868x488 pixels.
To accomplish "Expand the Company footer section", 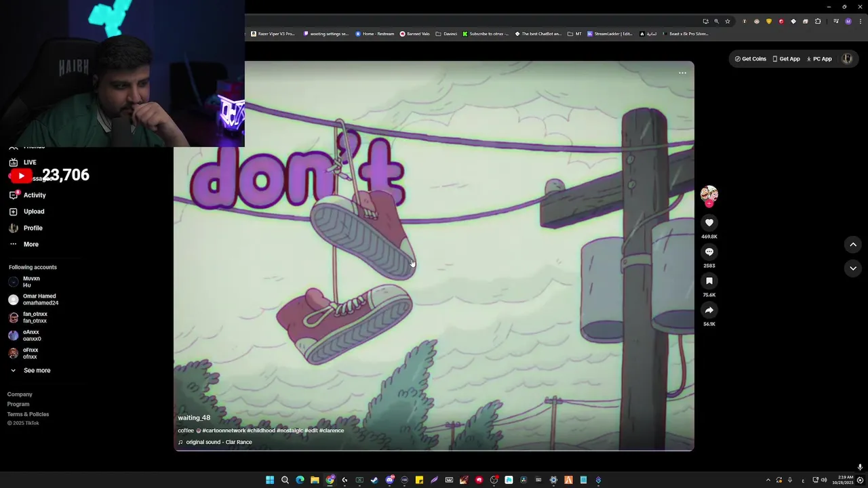I will coord(20,394).
